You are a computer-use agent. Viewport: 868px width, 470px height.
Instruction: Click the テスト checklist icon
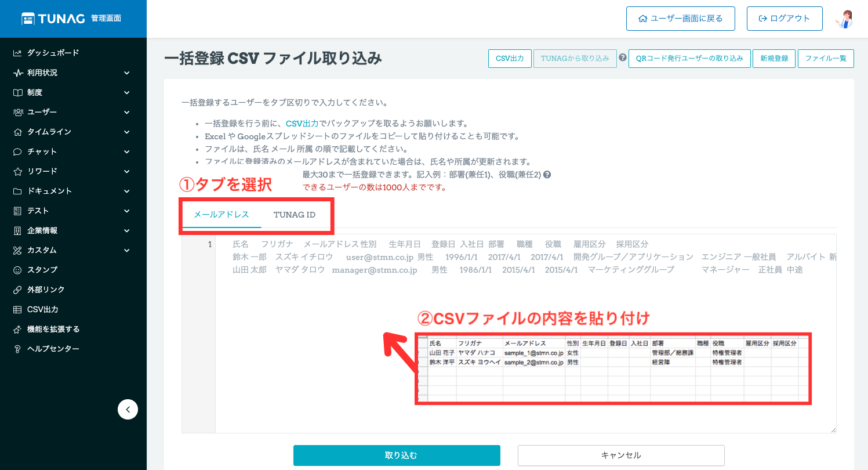(17, 211)
